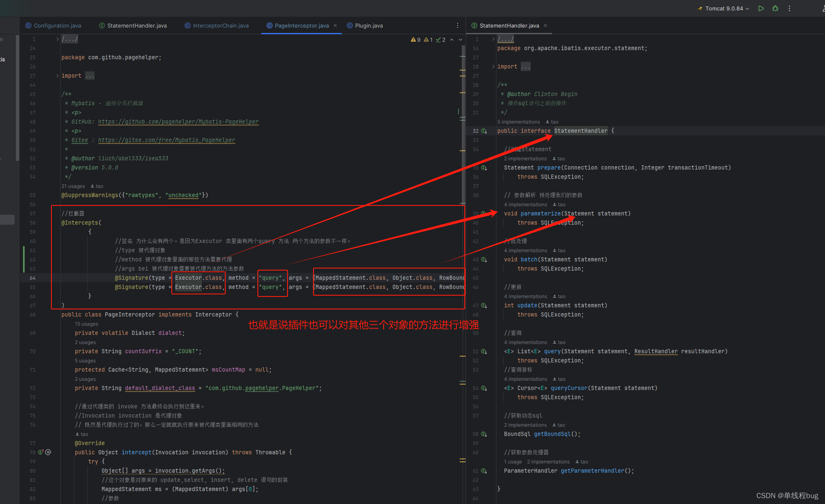Open the editor tabs overflow menu
825x504 pixels.
(x=458, y=25)
